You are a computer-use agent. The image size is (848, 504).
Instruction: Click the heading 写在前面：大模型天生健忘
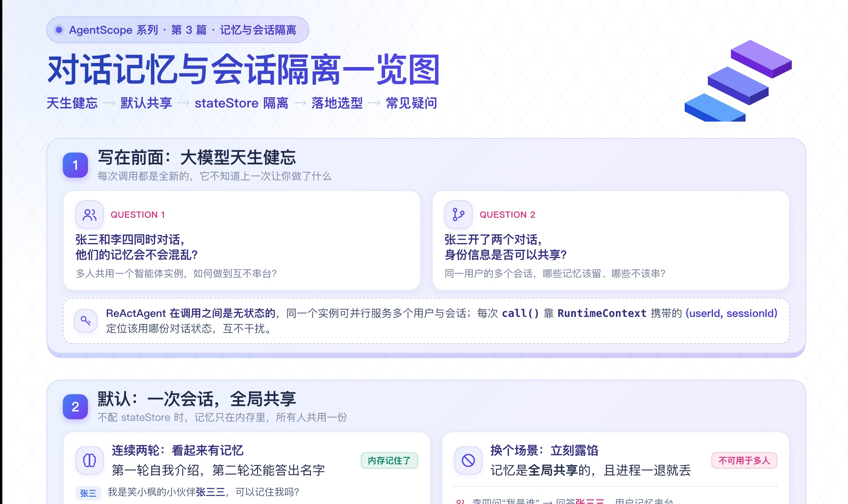tap(197, 158)
